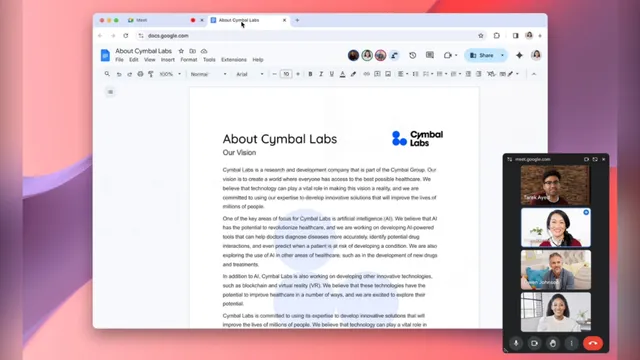Clear text formatting
This screenshot has height=360, width=640.
(491, 74)
